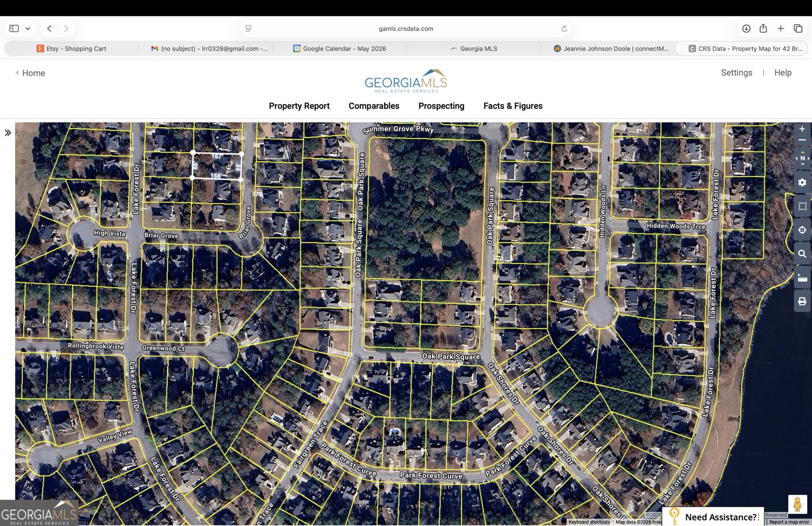This screenshot has width=812, height=526.
Task: Click the Safari address bar
Action: (406, 29)
